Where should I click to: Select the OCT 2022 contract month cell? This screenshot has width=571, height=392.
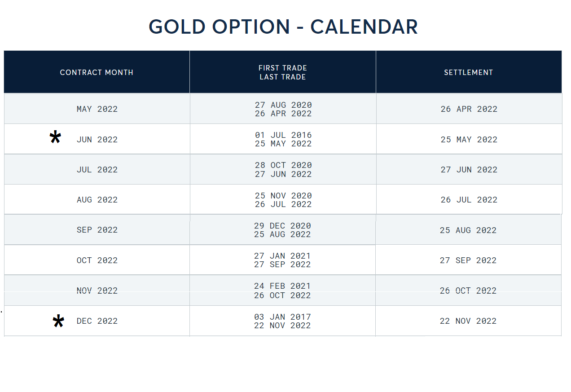coord(97,260)
